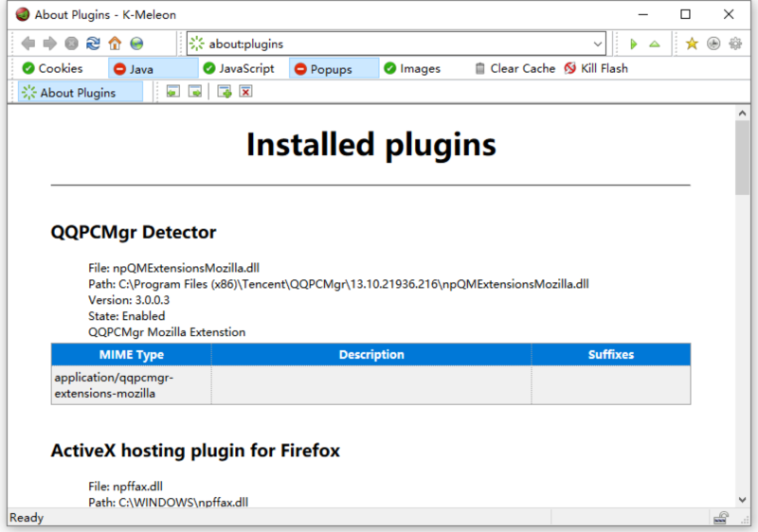
Task: Click ActiveX hosting plugin for Firefox heading
Action: pos(195,451)
